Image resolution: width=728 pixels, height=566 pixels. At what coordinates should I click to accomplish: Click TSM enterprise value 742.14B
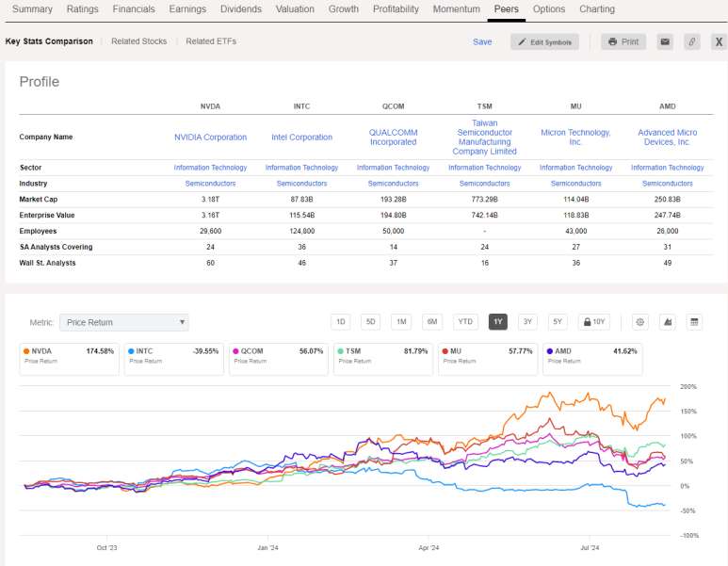point(484,215)
